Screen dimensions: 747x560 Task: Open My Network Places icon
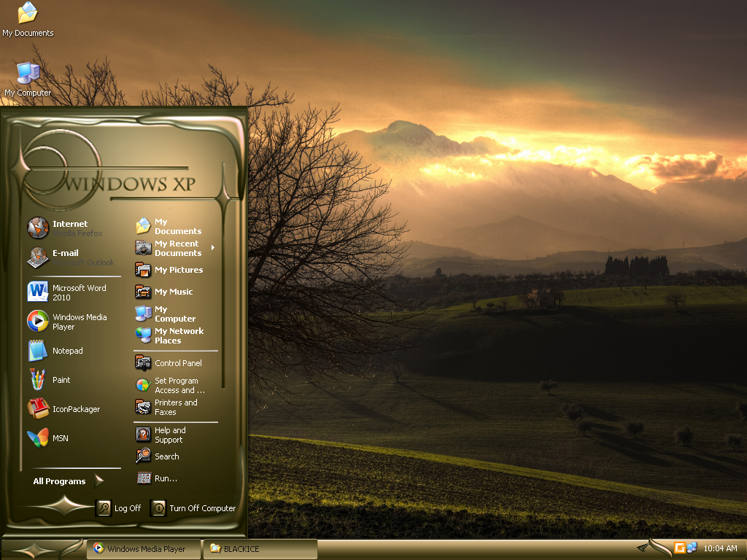(143, 335)
